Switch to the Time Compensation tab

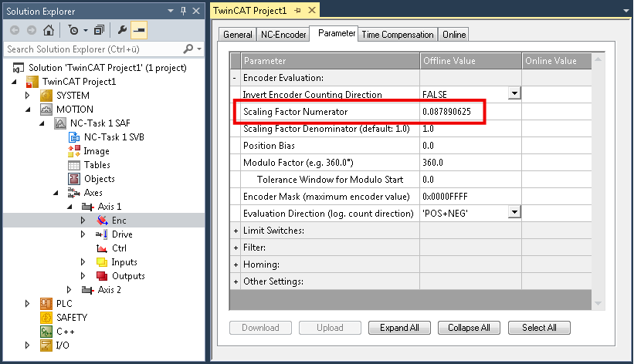tap(398, 35)
